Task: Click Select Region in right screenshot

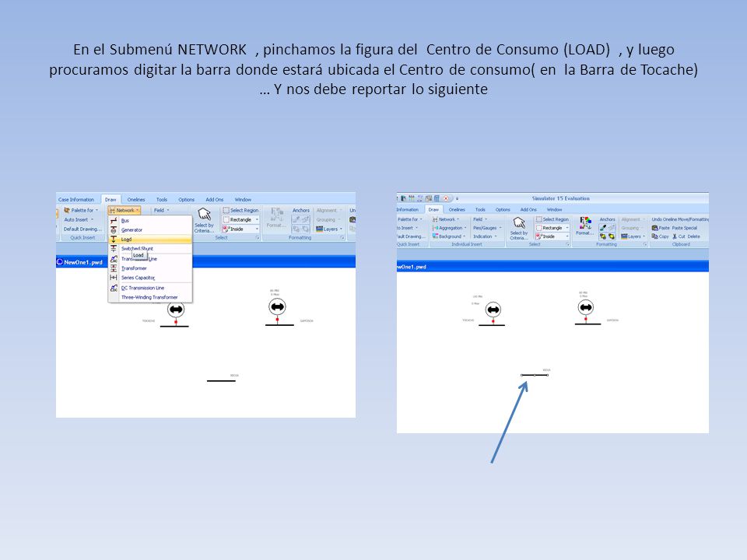Action: pos(552,219)
